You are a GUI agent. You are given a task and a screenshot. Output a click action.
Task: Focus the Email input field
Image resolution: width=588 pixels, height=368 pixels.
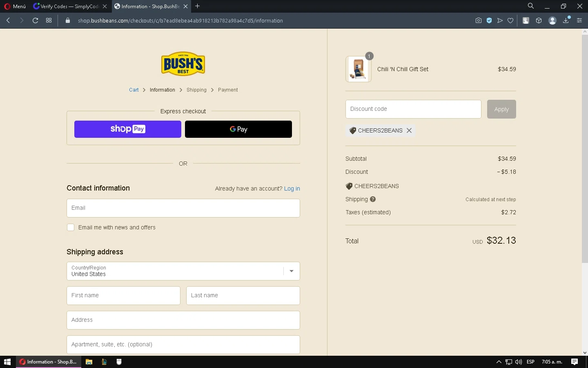pos(183,208)
